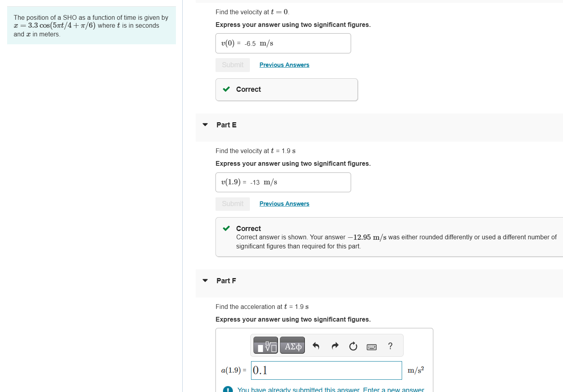Click the blue info icon in Part F

click(x=228, y=389)
